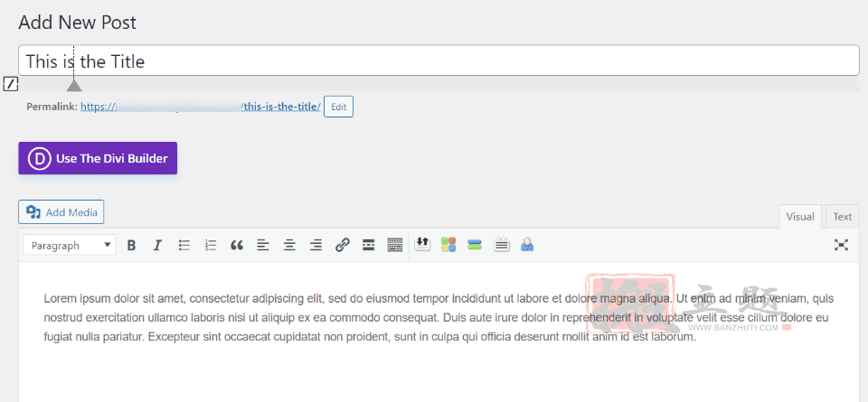Switch to the Visual editor tab
The height and width of the screenshot is (402, 868).
[800, 217]
